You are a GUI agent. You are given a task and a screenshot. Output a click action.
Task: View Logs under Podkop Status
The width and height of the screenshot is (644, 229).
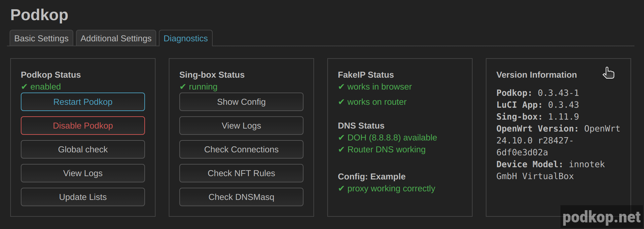[83, 173]
